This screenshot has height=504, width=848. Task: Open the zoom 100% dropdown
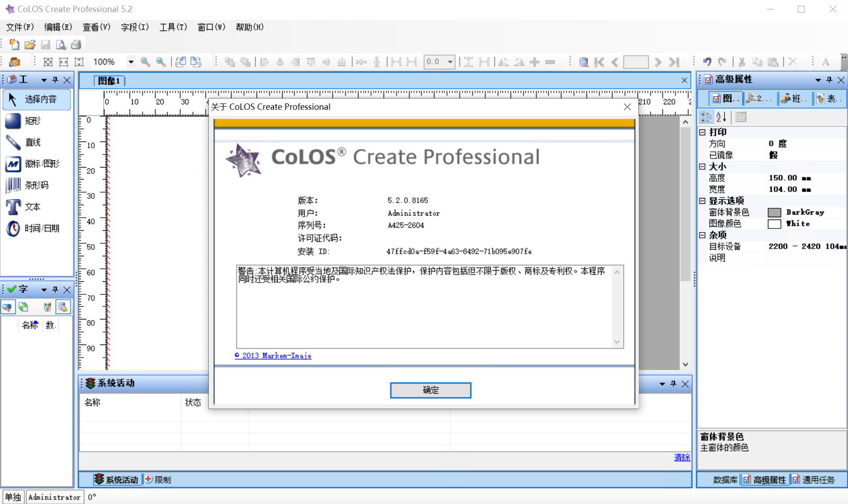click(131, 62)
